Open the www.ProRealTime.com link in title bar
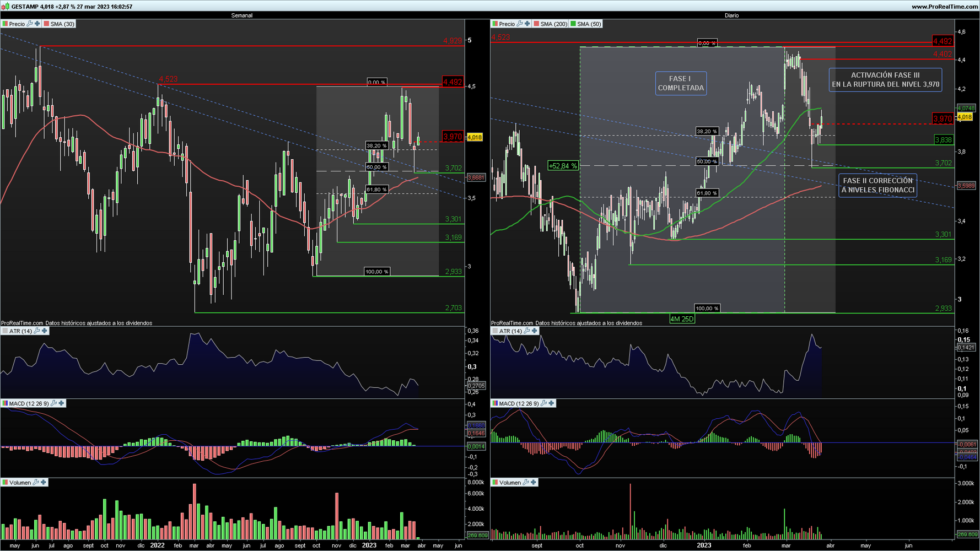 pos(945,7)
